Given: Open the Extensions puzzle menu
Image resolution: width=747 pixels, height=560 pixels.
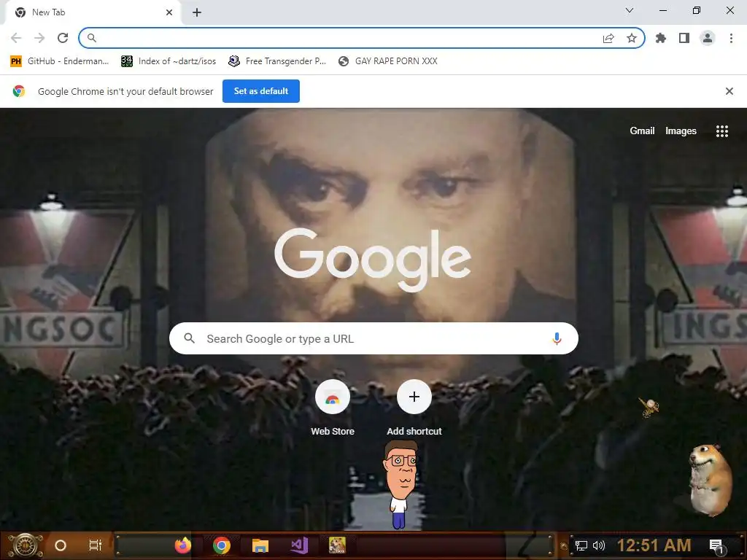Looking at the screenshot, I should (x=661, y=38).
